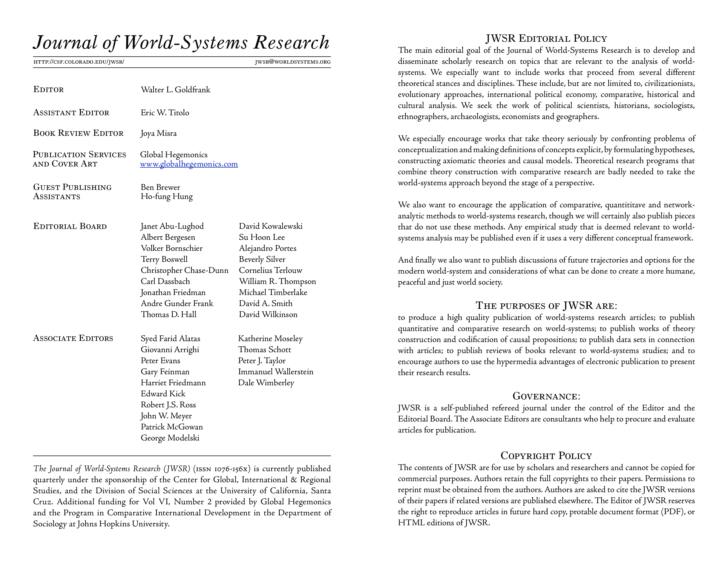
Task: Click the Journal of World-Systems Research title
Action: 181,42
